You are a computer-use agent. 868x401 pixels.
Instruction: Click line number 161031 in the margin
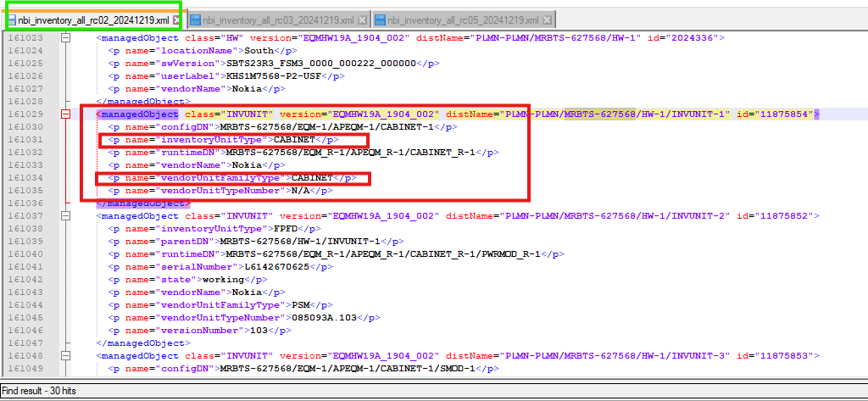[x=24, y=140]
